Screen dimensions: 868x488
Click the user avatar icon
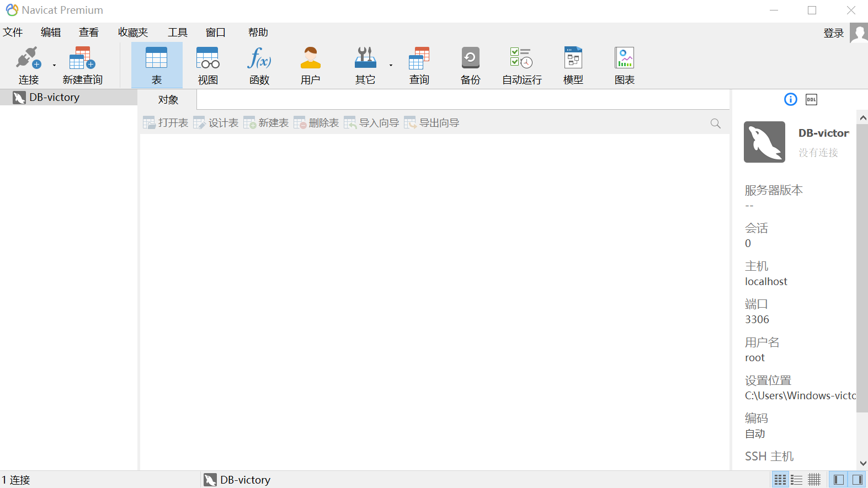click(859, 33)
